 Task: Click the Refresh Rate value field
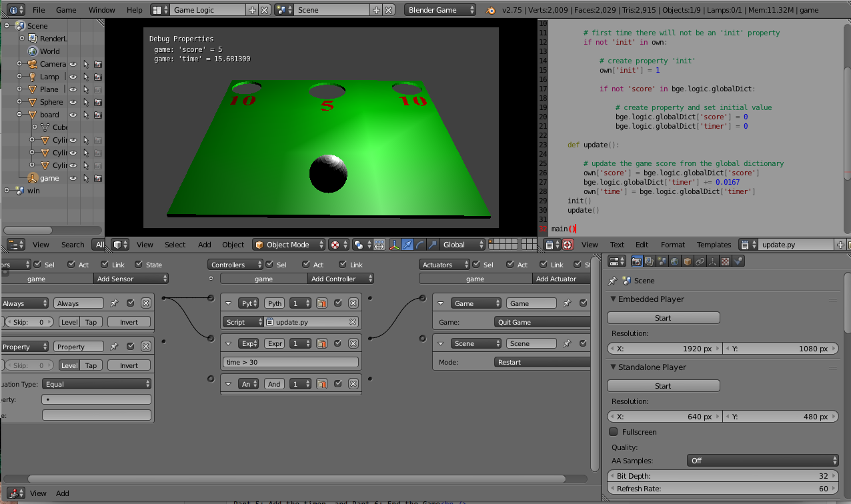tap(723, 489)
